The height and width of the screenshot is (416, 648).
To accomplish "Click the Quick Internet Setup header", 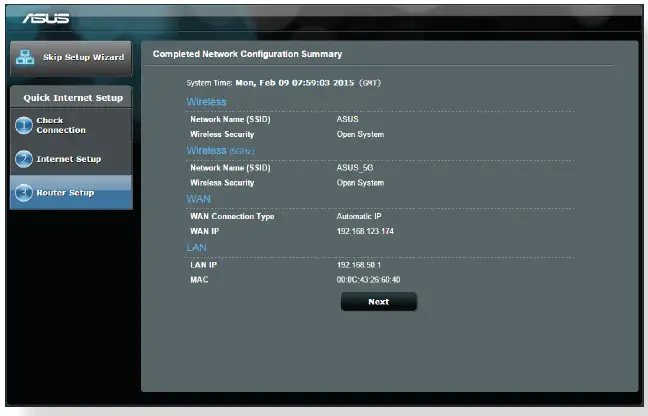I will coord(73,98).
